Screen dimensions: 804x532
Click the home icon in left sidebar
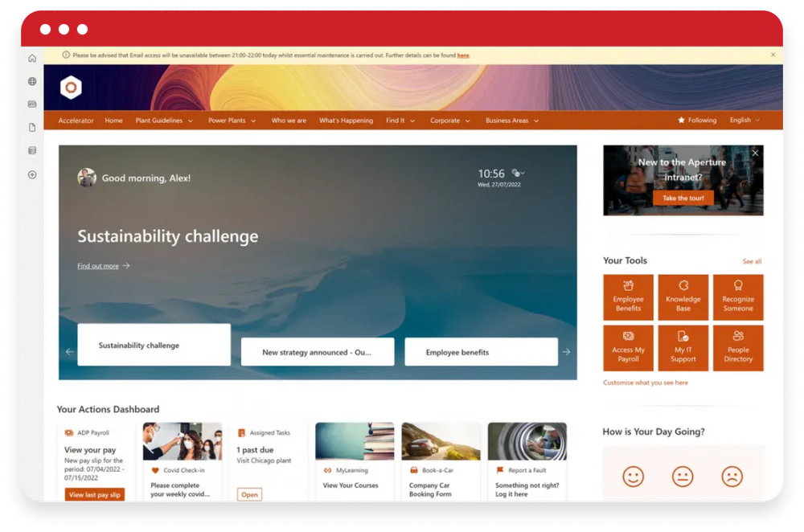pos(32,58)
